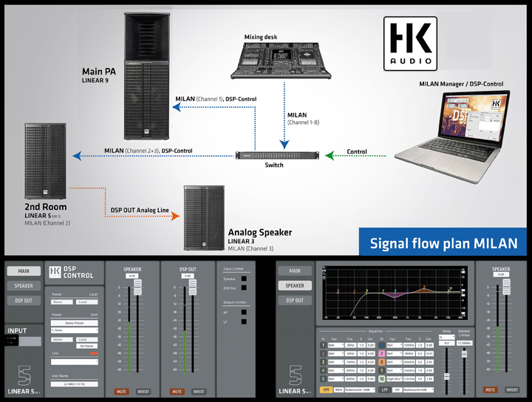This screenshot has height=402, width=532.
Task: Open LPF Butterworth 6dB slope dropdown
Action: (x=418, y=389)
